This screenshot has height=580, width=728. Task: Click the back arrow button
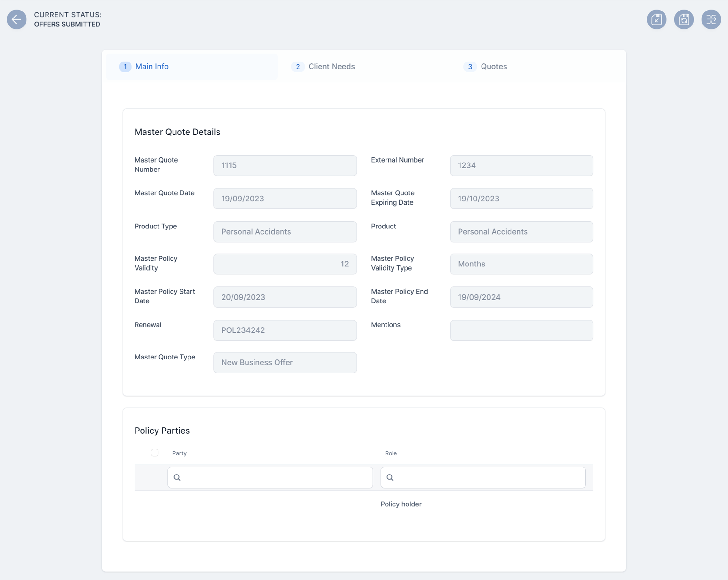[17, 19]
